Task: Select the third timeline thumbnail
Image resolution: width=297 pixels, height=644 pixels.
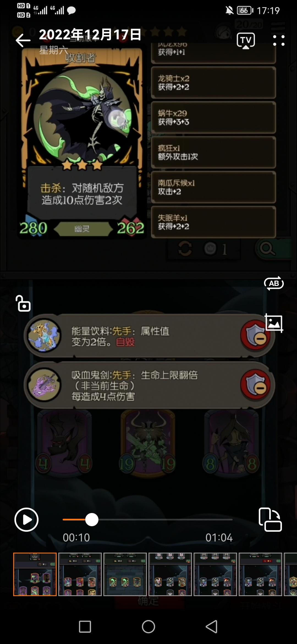Action: pyautogui.click(x=125, y=574)
